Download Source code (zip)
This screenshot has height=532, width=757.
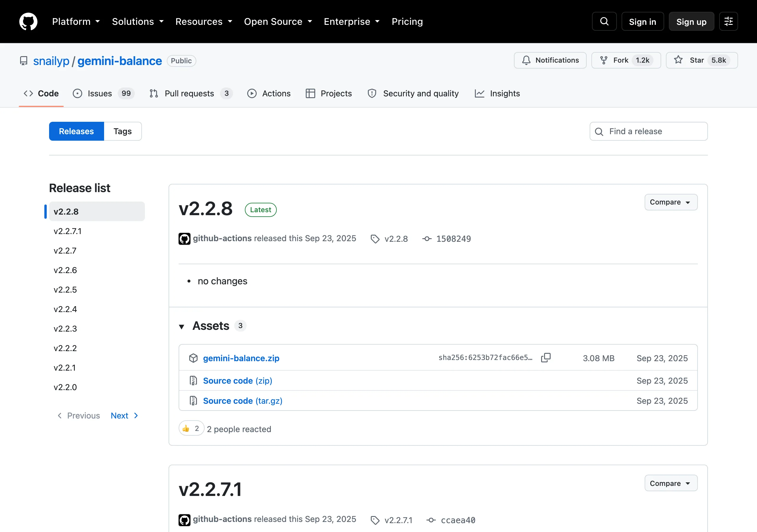(237, 381)
